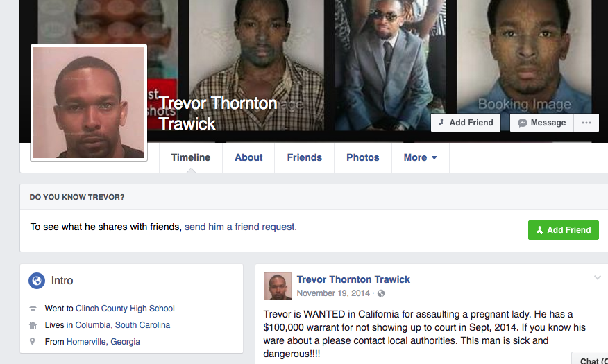The height and width of the screenshot is (364, 608).
Task: Click the cover photo Add Friend button
Action: click(466, 123)
